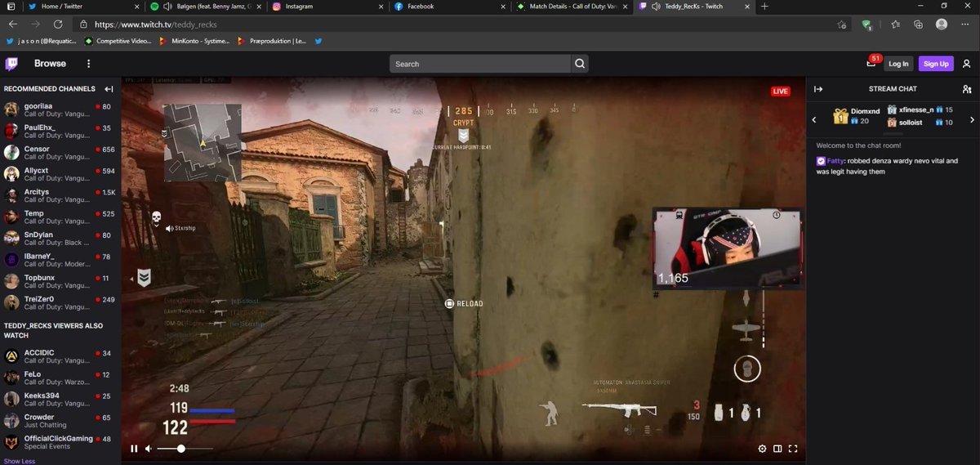Open recommended channel Topbunx
Viewport: 980px width, 465px height.
click(x=59, y=282)
